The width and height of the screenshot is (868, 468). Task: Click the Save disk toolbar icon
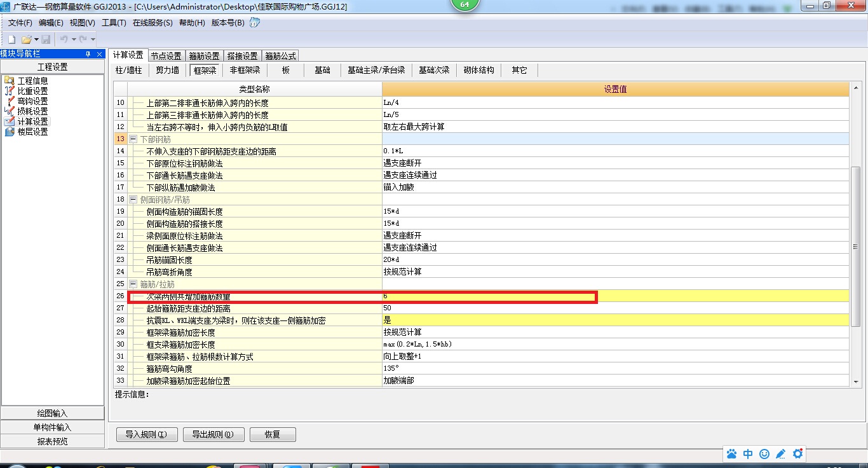click(46, 39)
